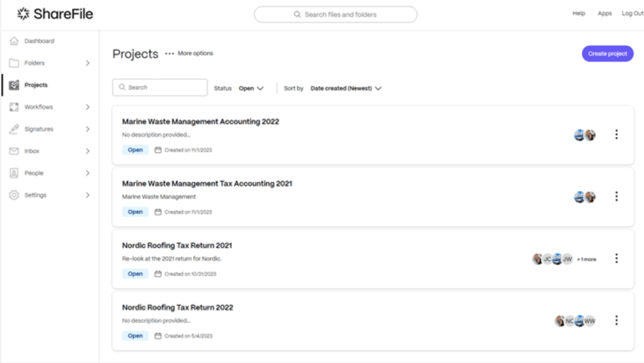Open the Status filter dropdown
Viewport: 644px width, 363px height.
click(251, 88)
